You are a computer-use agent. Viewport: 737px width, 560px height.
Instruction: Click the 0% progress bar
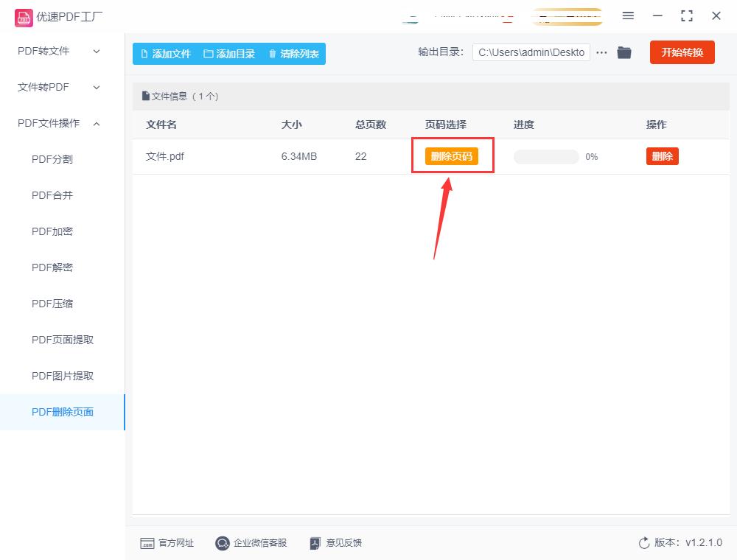click(x=546, y=156)
